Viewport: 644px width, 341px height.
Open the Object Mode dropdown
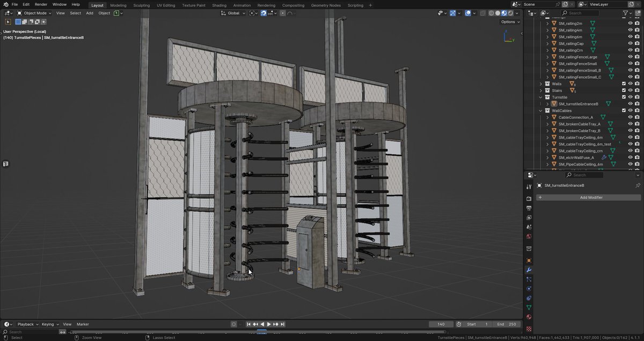[34, 13]
